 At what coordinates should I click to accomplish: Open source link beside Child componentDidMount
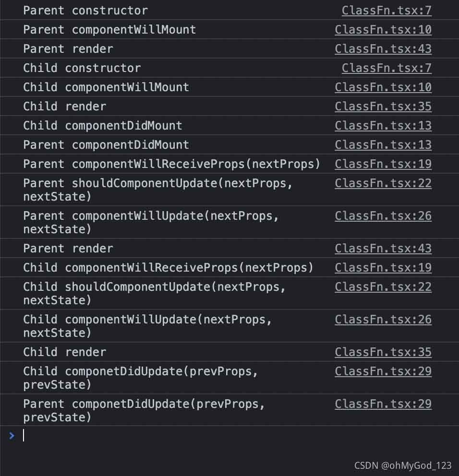pos(383,126)
